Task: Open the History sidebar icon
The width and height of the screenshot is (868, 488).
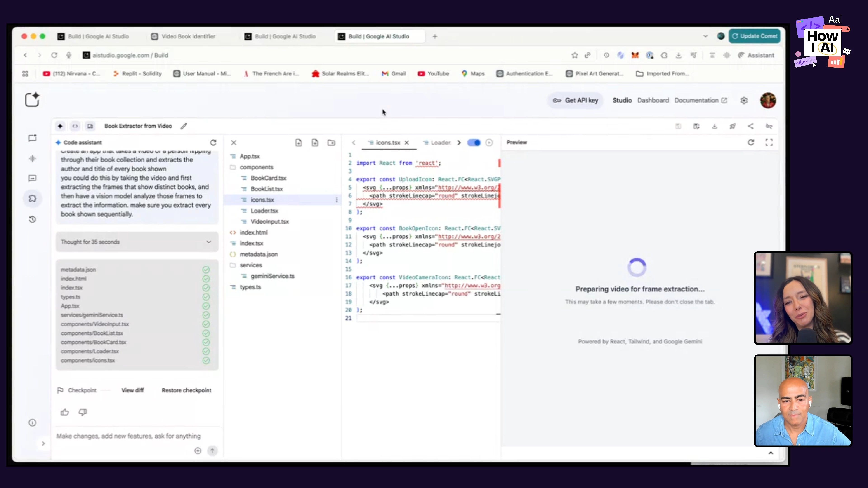Action: (32, 220)
